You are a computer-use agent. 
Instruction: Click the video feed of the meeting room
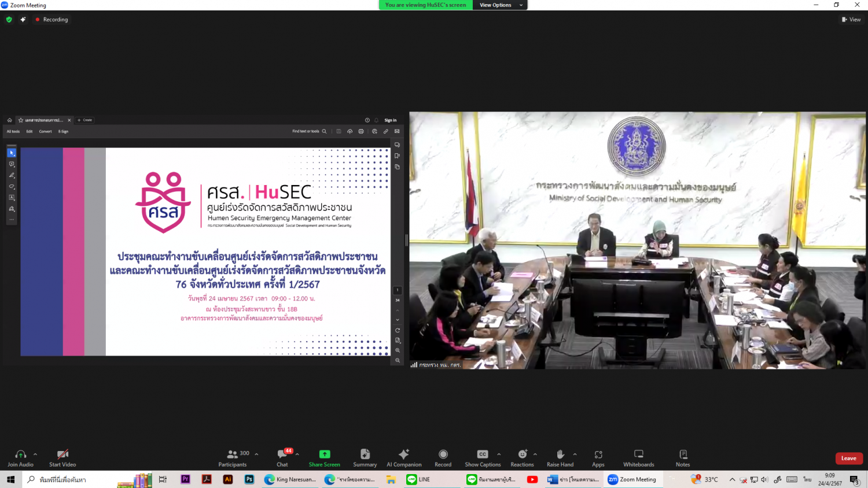coord(638,240)
